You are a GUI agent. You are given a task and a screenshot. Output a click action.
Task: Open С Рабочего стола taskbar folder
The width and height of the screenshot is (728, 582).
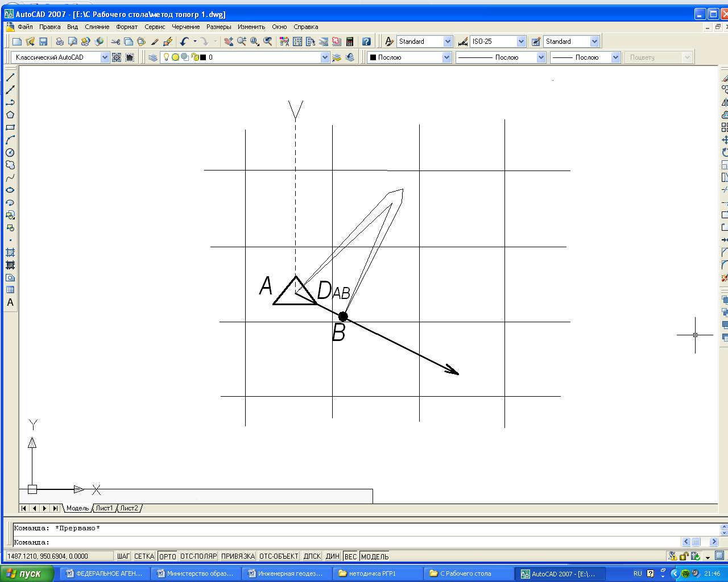click(x=469, y=573)
